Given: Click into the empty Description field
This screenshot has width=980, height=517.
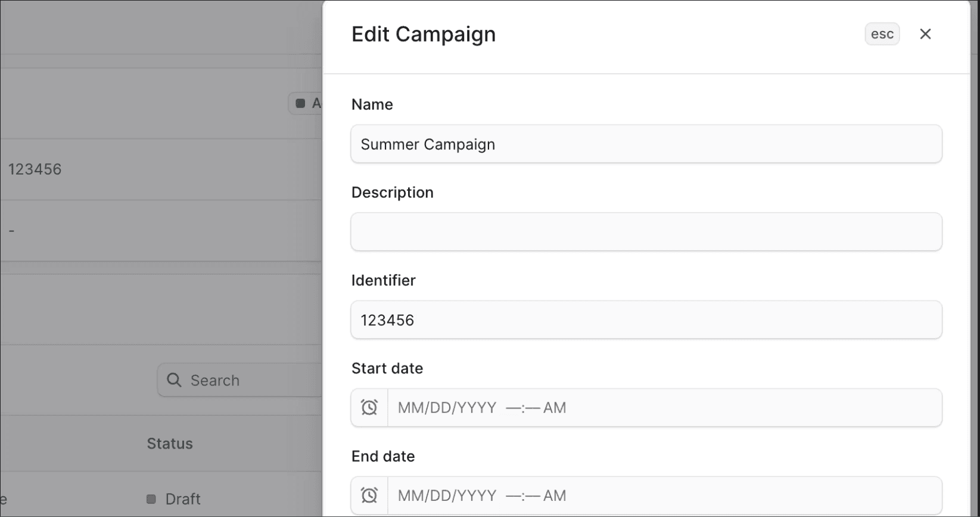Looking at the screenshot, I should click(x=646, y=232).
